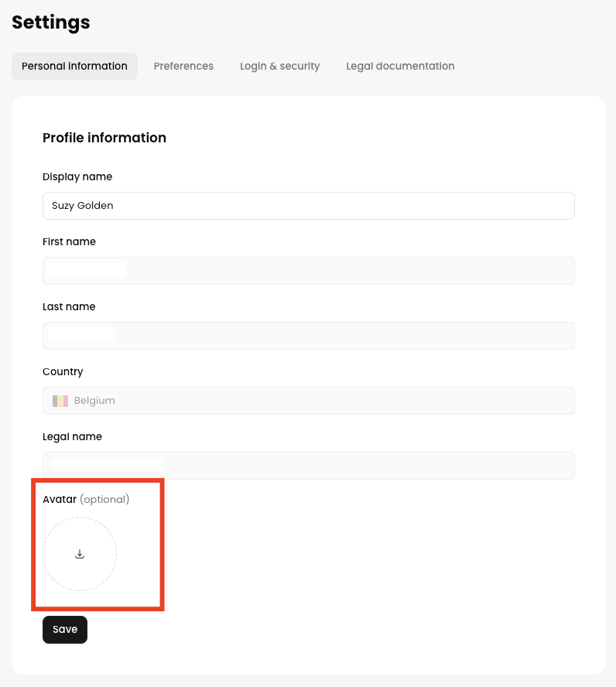Click the Avatar (optional) label

point(86,499)
